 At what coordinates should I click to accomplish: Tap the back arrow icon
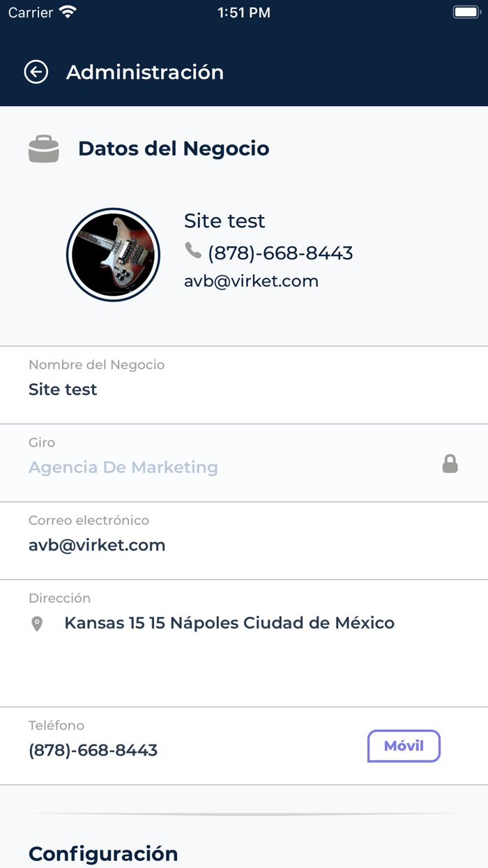36,72
